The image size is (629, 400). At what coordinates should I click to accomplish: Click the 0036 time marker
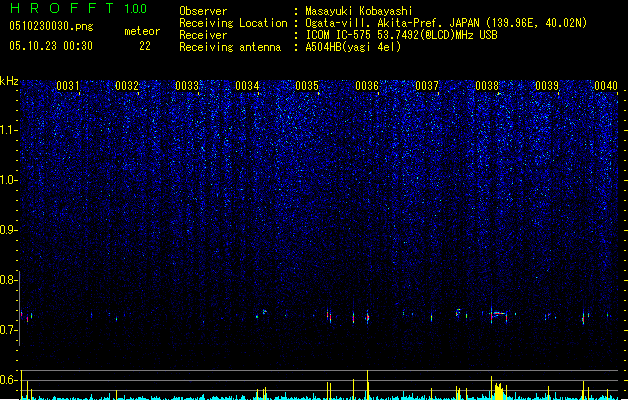[x=367, y=86]
